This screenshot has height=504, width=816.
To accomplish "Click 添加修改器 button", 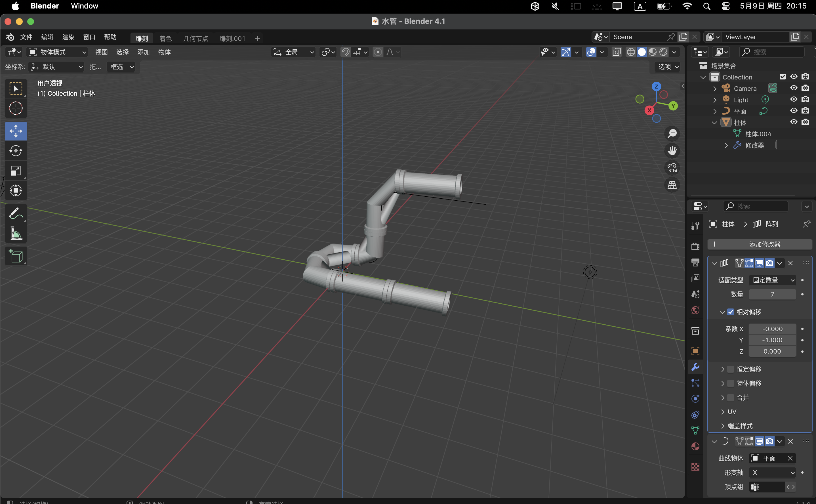I will 760,244.
